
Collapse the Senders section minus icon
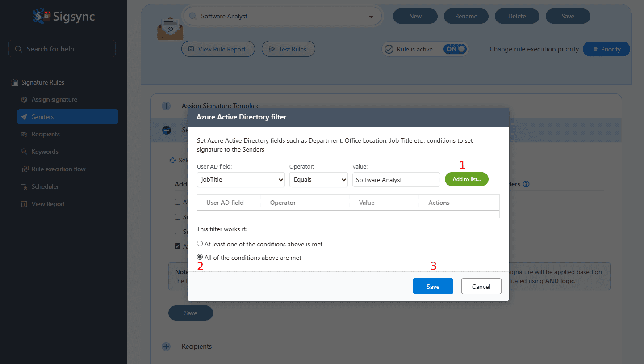(166, 130)
